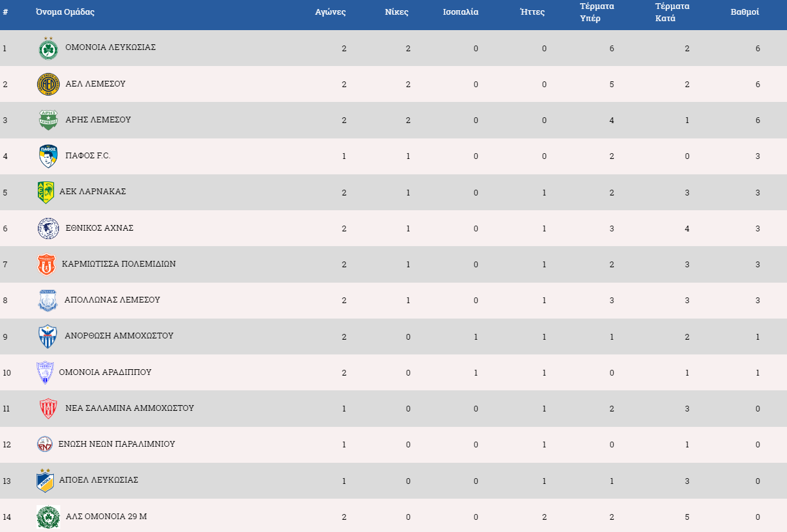Viewport: 787px width, 532px height.
Task: Click the Ήττες column header
Action: tap(532, 12)
